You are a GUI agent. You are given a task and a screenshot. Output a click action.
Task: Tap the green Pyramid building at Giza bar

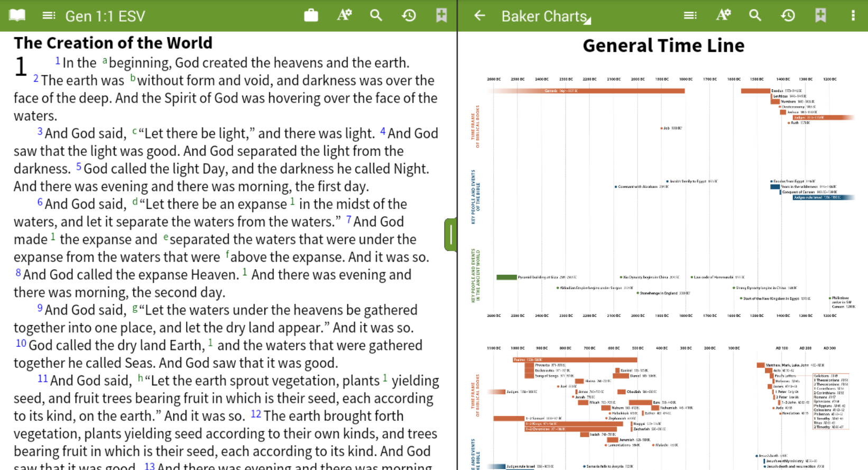tap(506, 277)
